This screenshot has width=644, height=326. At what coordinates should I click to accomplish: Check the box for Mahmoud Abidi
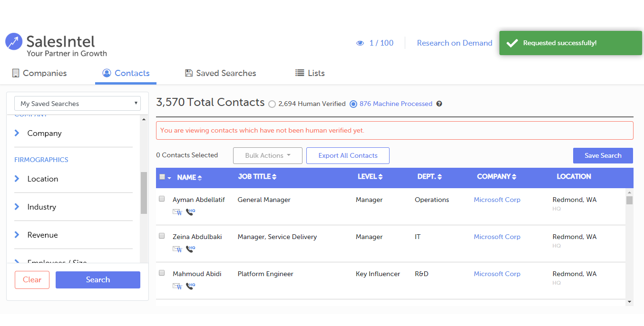tap(162, 273)
